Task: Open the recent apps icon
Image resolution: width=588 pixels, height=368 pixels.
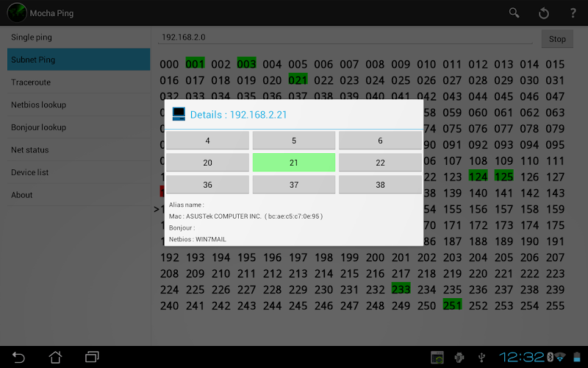Action: click(92, 357)
